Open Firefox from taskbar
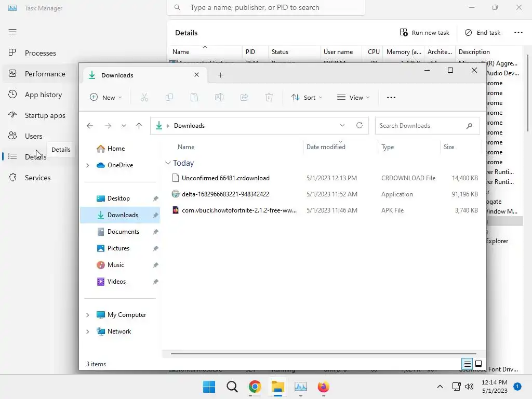532x399 pixels. click(323, 387)
